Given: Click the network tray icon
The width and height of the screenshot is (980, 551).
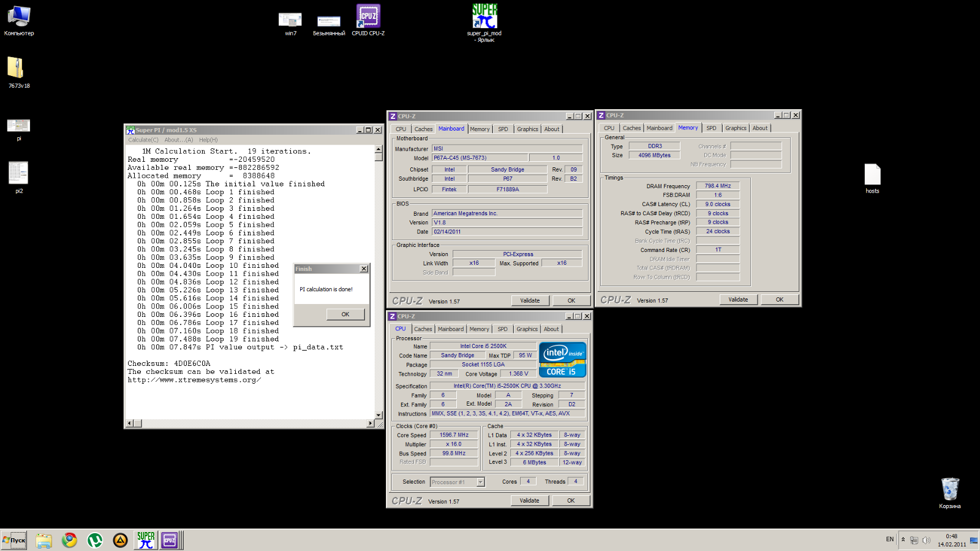Looking at the screenshot, I should pos(914,540).
